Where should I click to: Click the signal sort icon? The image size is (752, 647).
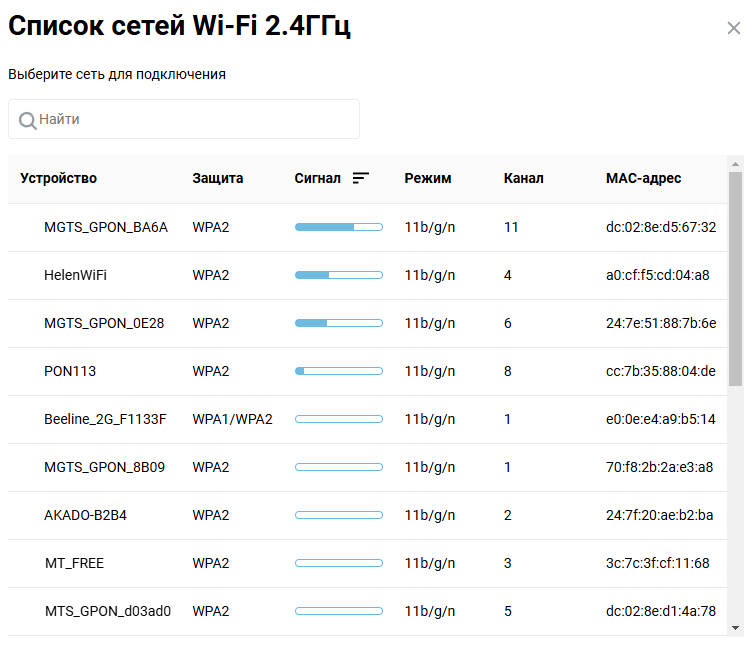361,178
